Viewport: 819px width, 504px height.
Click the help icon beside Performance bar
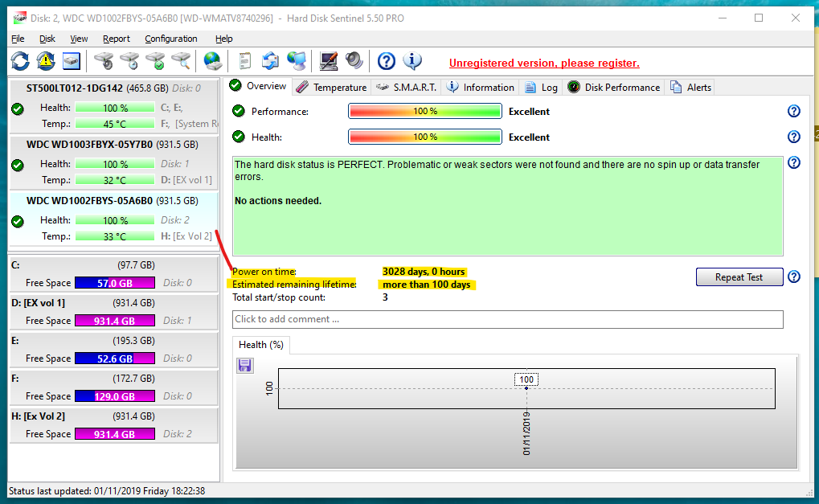(794, 111)
